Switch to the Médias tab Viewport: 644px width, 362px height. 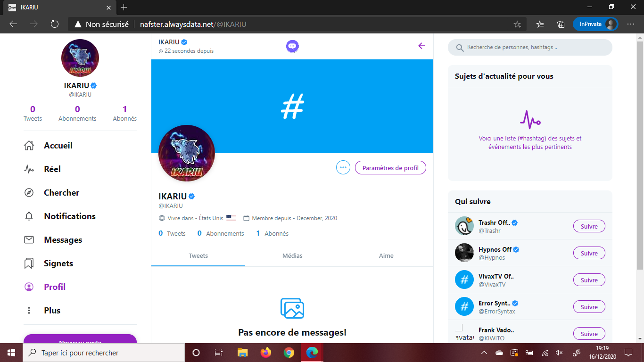click(x=292, y=256)
